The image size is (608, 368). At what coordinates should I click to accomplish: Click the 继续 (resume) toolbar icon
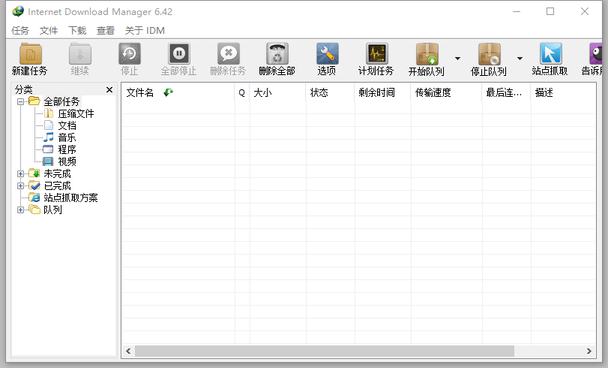click(x=80, y=54)
